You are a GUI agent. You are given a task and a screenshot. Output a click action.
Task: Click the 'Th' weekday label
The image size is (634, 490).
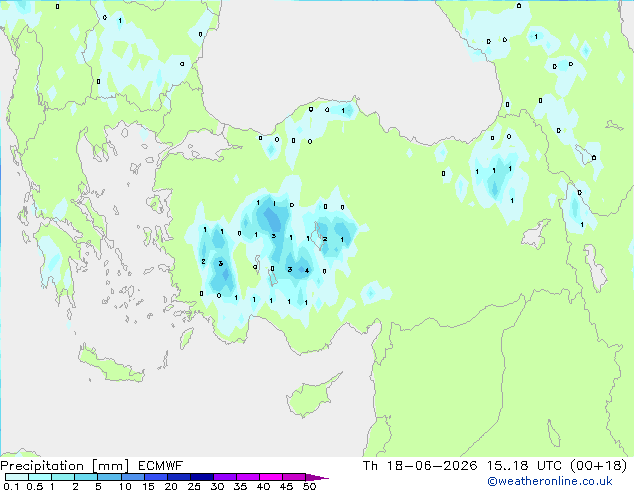coord(370,466)
